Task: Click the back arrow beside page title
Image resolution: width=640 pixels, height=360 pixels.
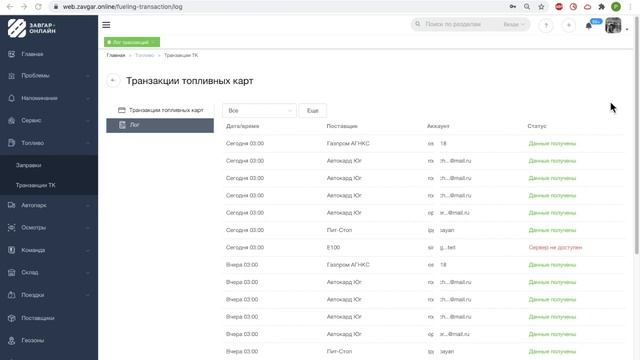Action: point(113,80)
